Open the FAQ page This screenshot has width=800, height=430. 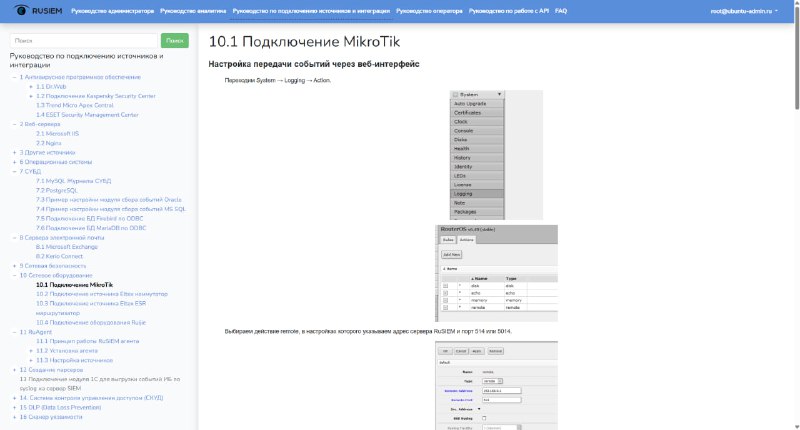tap(561, 11)
